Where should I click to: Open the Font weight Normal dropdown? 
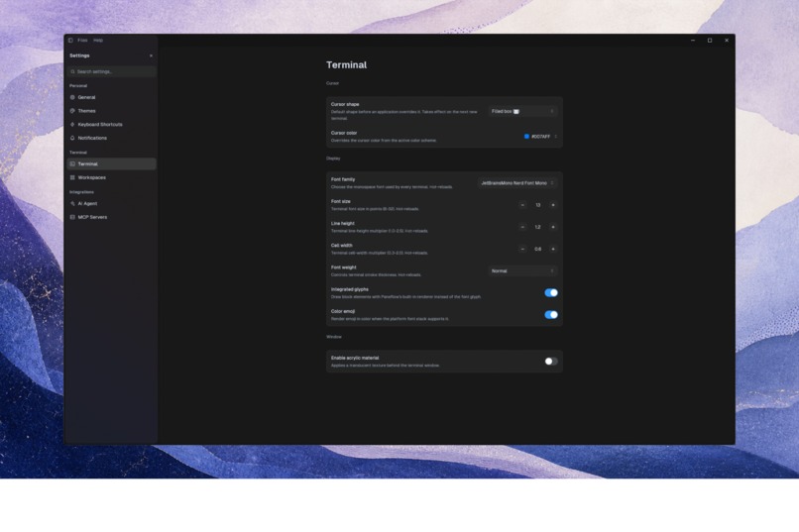[x=522, y=270]
